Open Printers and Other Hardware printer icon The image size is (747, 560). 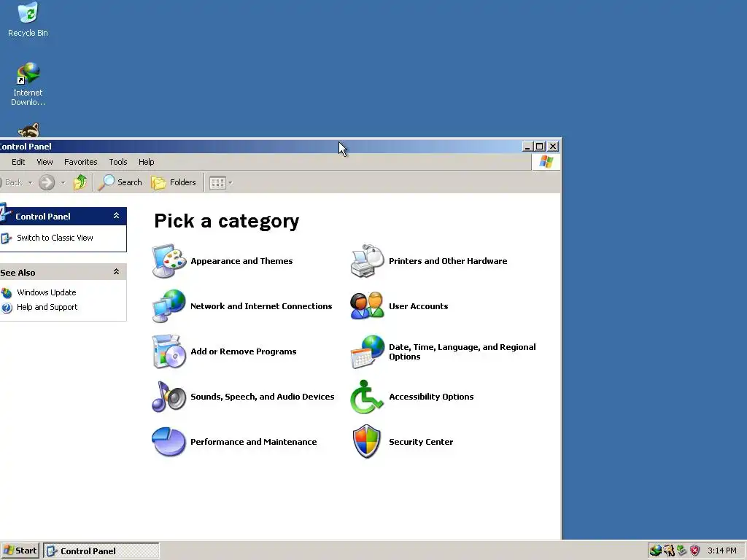pos(368,261)
